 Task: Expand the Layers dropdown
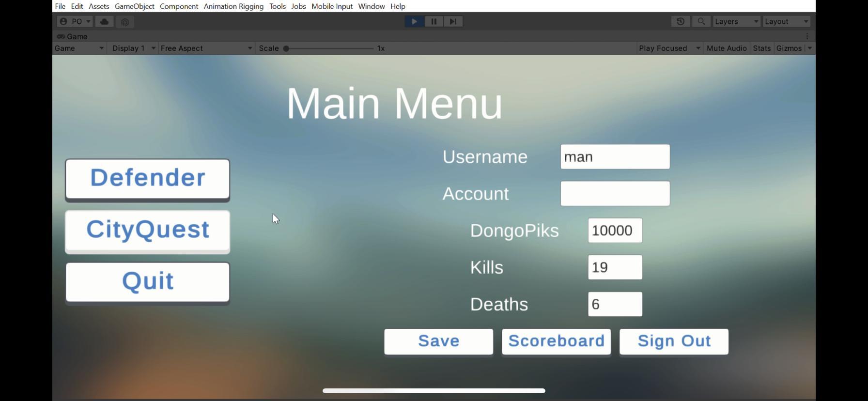[x=736, y=21]
